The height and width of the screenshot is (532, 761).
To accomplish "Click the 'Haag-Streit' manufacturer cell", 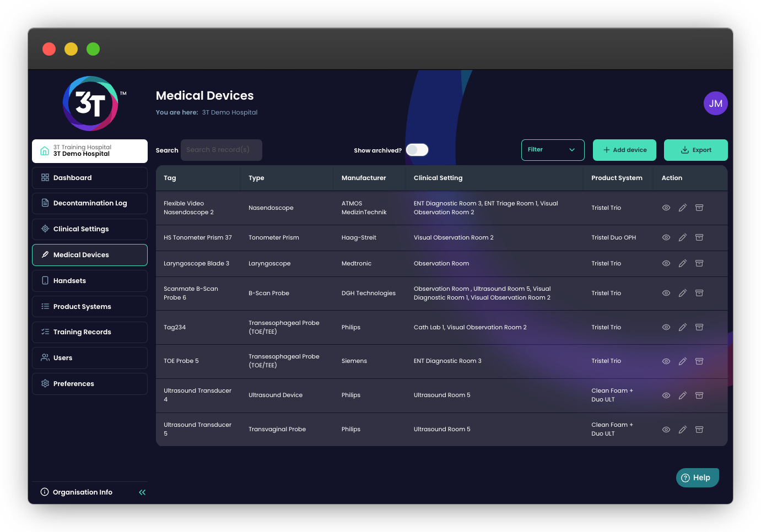I will click(x=359, y=237).
